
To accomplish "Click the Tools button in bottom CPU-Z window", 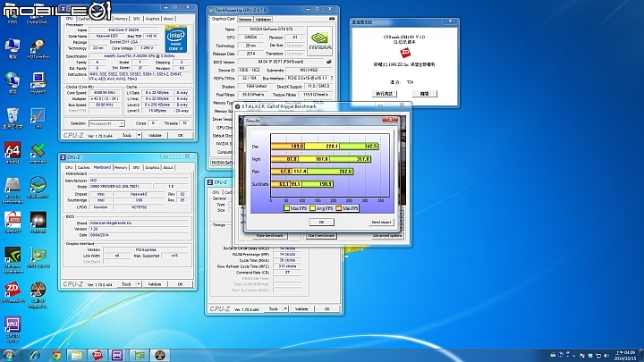I will click(274, 308).
